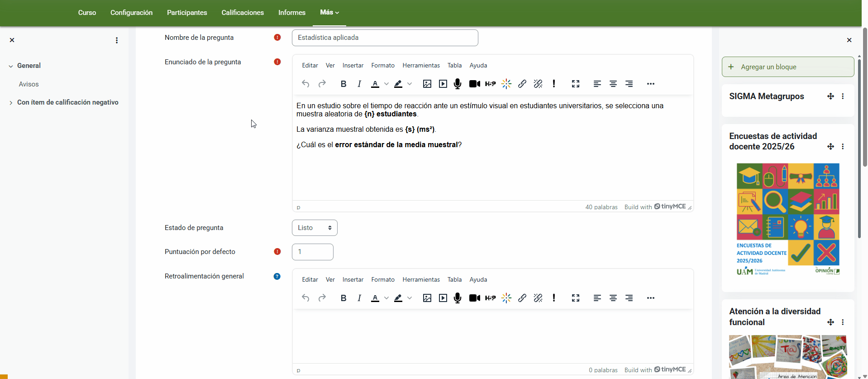Record audio in the Retroalimentación editor
This screenshot has height=379, width=868.
click(458, 298)
